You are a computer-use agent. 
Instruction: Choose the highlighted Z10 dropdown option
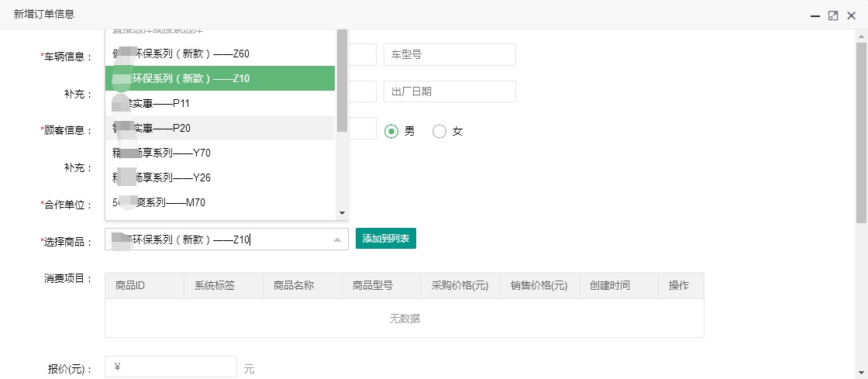click(220, 78)
